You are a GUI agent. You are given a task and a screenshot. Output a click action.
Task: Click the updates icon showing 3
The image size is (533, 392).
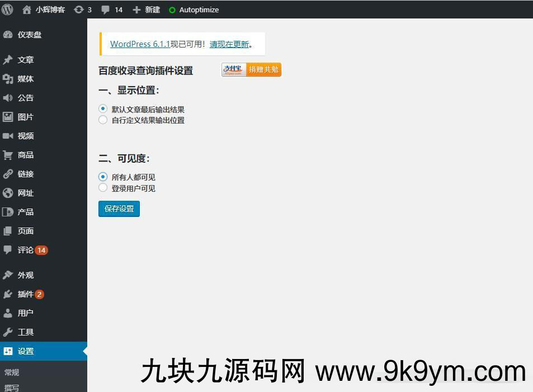(79, 10)
